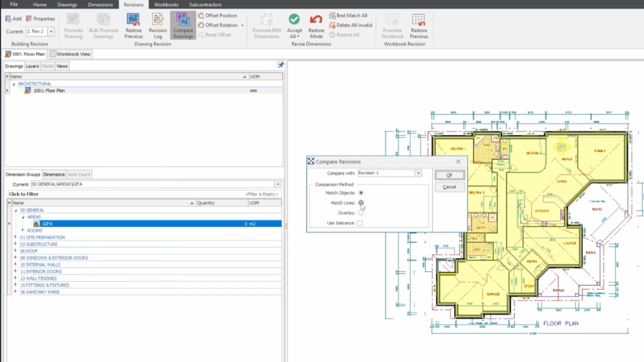Click the GIFA dimension group icon
This screenshot has width=644, height=362.
[x=36, y=224]
